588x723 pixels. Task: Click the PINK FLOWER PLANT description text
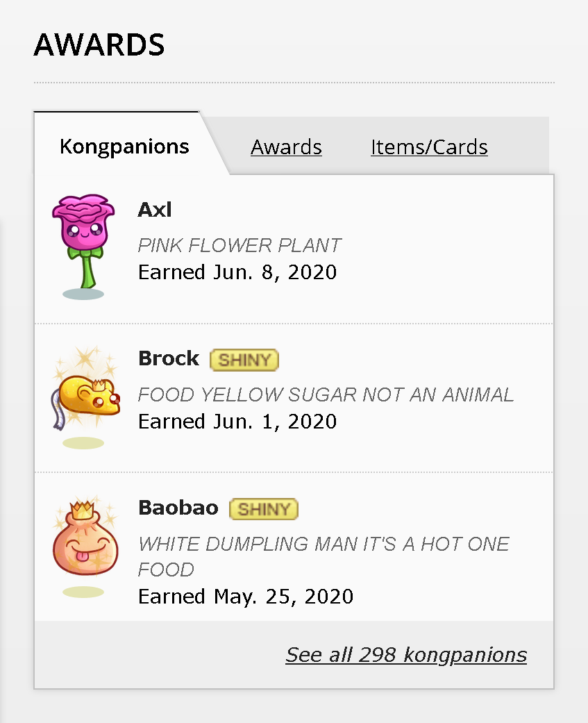(x=240, y=245)
